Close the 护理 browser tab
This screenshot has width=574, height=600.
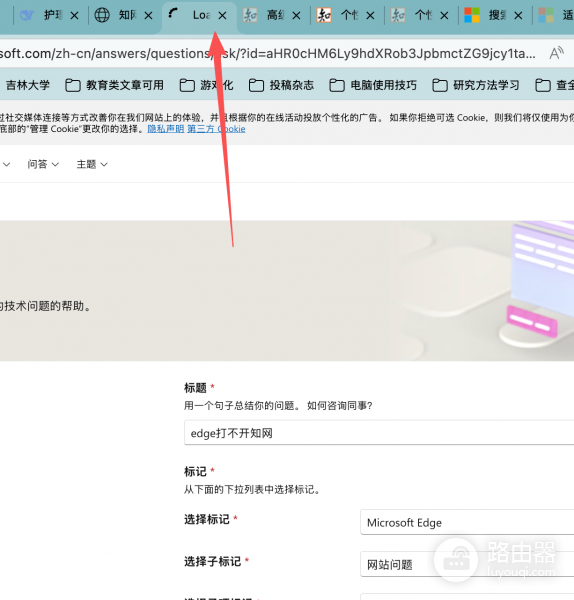pos(75,16)
